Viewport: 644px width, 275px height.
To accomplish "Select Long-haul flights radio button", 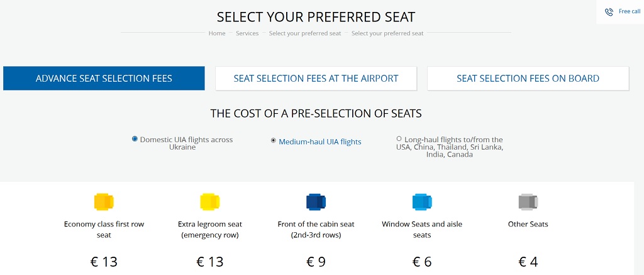I will coord(399,138).
